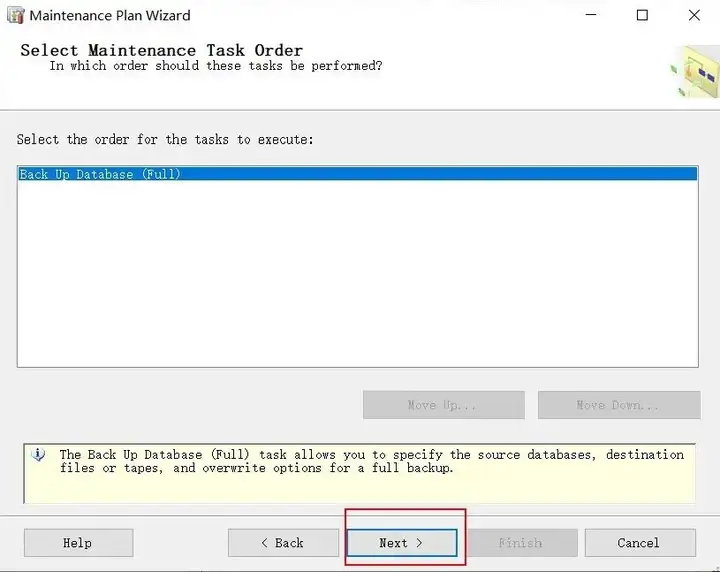
Task: Go to the previous page with Back
Action: (282, 543)
